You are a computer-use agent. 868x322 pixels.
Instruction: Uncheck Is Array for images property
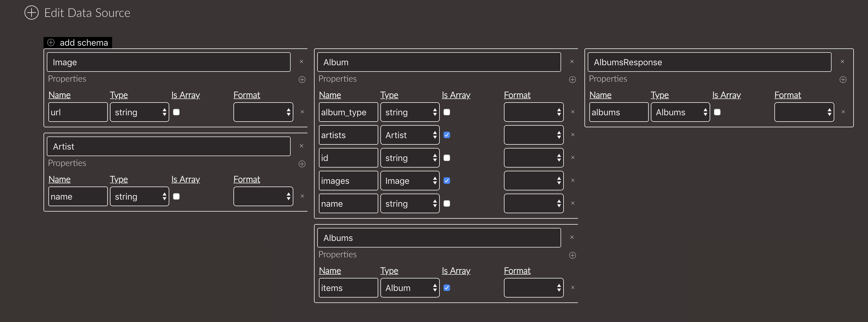[447, 181]
